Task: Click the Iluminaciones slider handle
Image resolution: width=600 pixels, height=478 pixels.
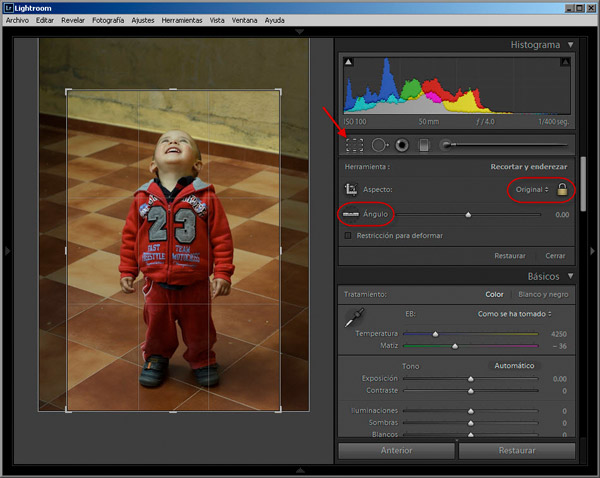Action: [471, 411]
